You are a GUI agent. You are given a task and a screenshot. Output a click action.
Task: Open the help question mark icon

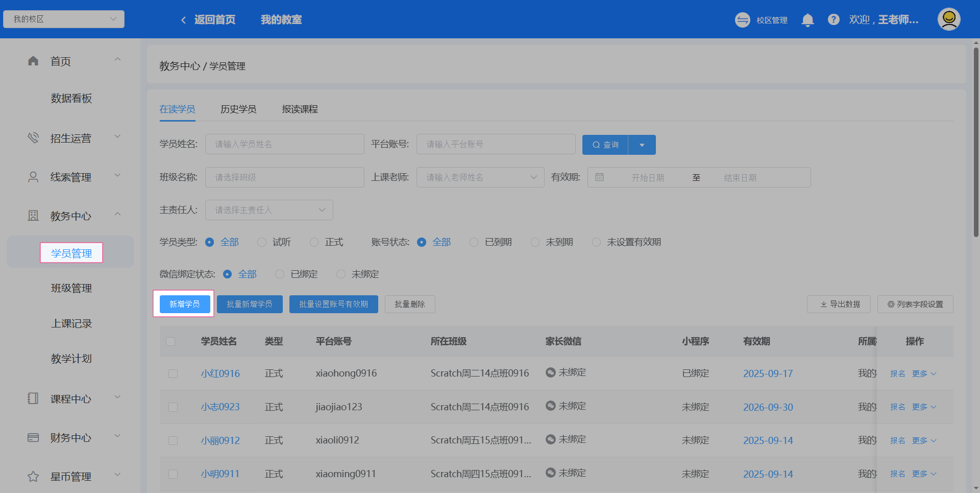coord(834,19)
